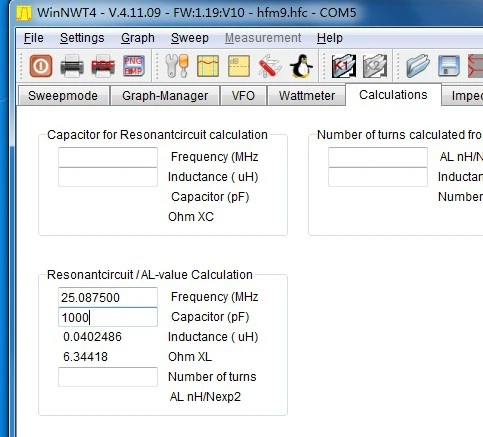Viewport: 483px width, 437px height.
Task: Open the Help menu
Action: [x=330, y=38]
